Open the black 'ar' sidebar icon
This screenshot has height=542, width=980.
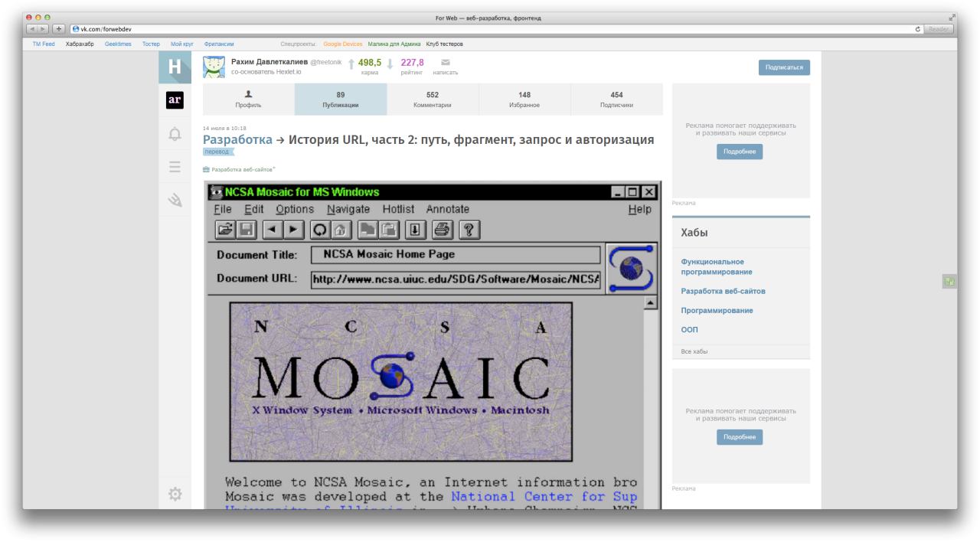point(175,100)
